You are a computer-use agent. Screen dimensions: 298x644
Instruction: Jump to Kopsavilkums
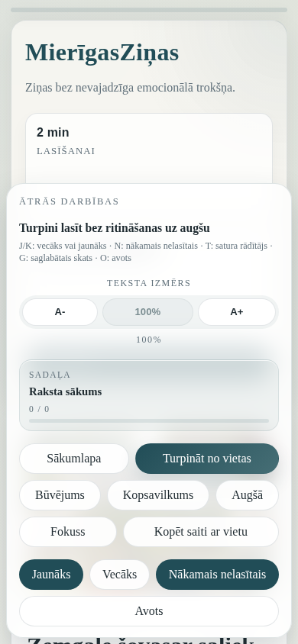(158, 495)
